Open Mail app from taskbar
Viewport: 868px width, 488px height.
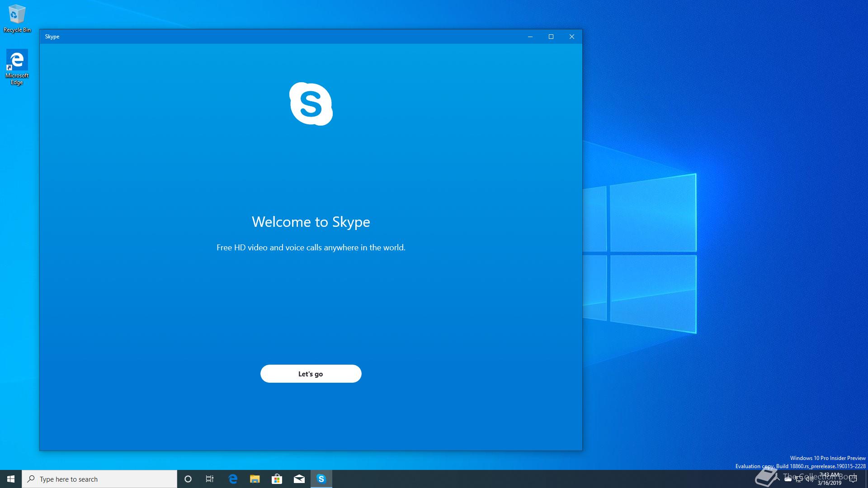[x=299, y=479]
